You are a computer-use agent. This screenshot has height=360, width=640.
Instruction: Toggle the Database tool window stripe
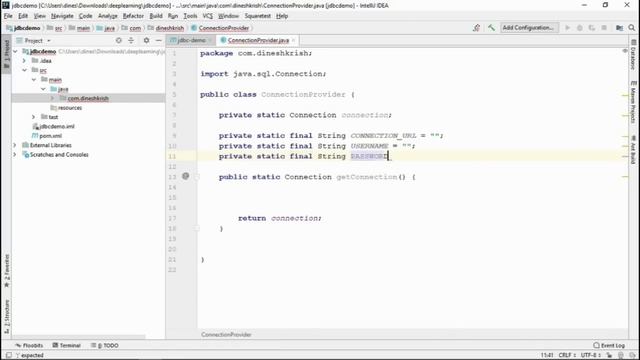point(633,54)
